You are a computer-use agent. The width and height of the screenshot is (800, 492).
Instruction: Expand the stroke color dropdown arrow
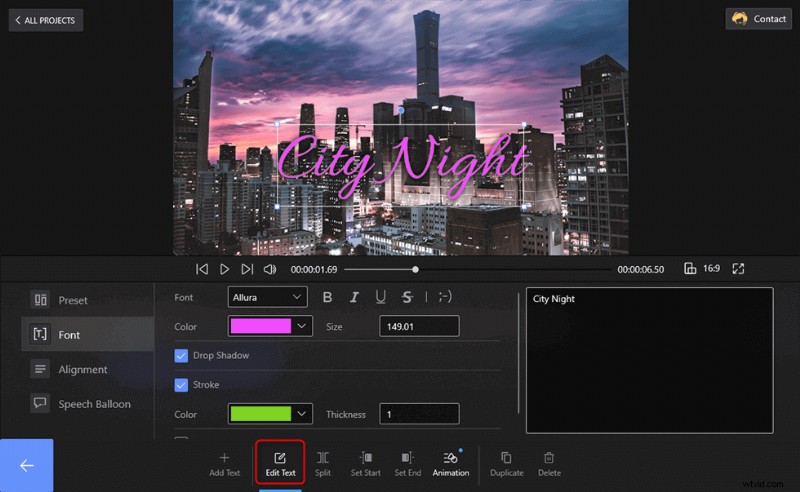coord(302,414)
